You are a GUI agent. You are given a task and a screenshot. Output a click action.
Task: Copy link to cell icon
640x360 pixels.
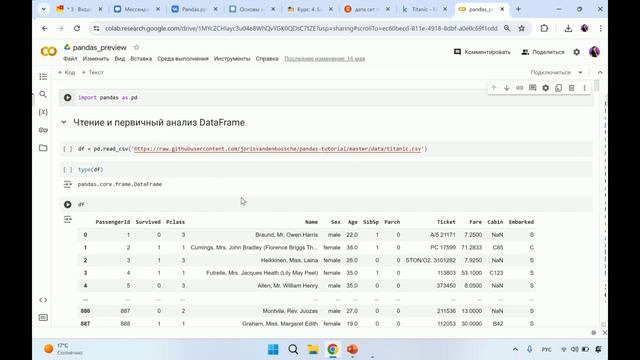(520, 88)
